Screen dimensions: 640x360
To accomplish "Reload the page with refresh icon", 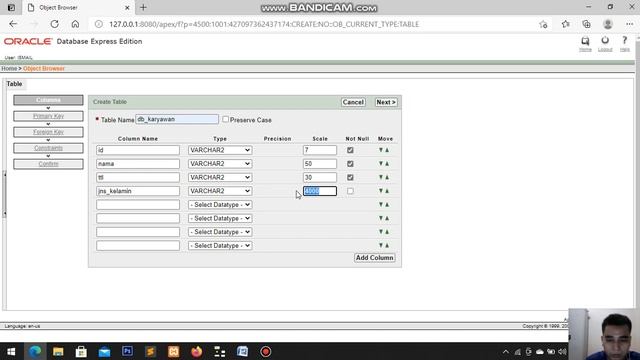I will [x=54, y=24].
